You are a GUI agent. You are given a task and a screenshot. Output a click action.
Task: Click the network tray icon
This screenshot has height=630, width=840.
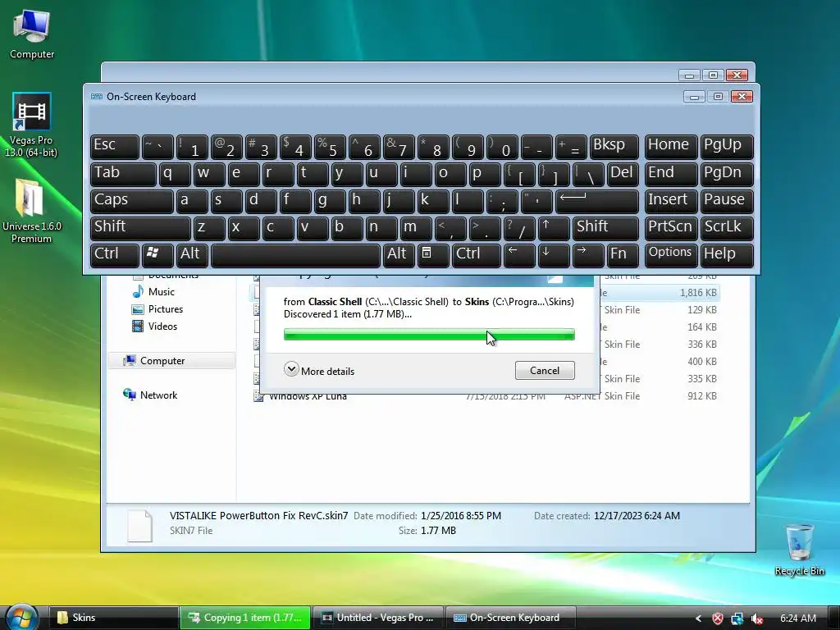[737, 619]
